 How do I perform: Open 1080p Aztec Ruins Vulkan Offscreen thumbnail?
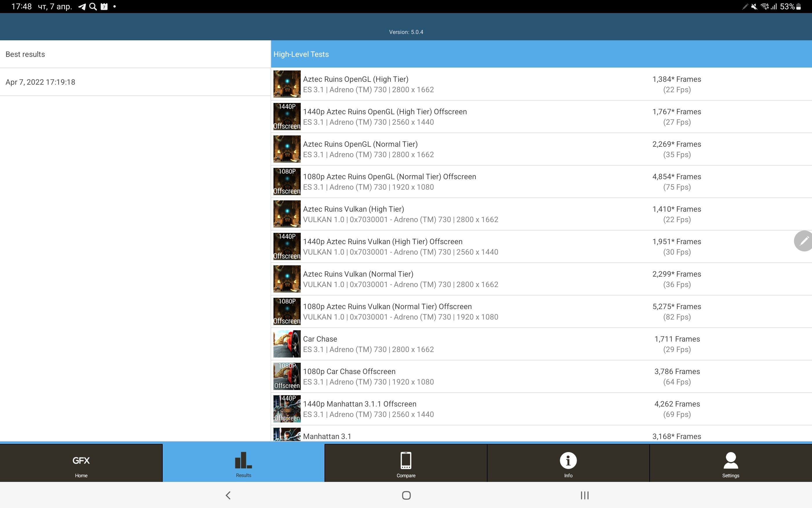(x=287, y=311)
